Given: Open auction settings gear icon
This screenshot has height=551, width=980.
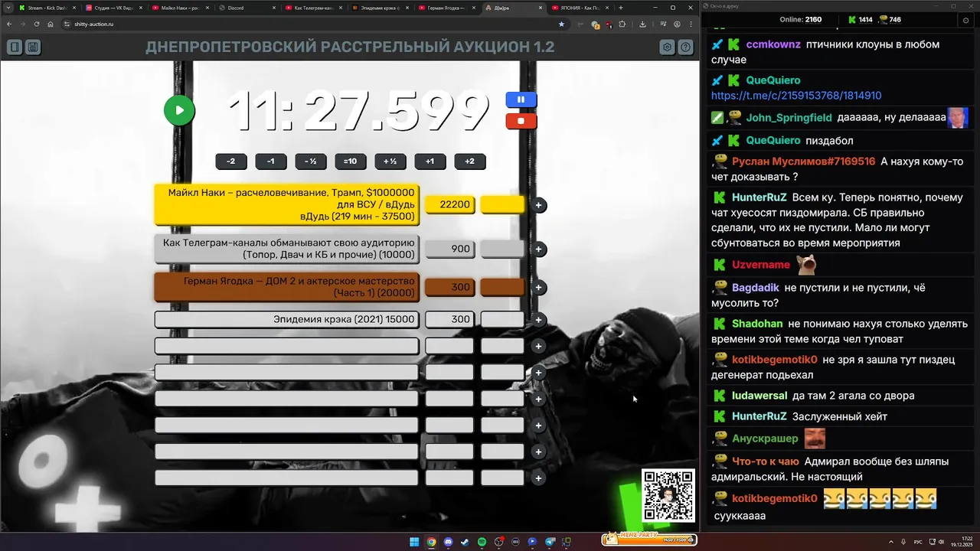Looking at the screenshot, I should pos(668,47).
